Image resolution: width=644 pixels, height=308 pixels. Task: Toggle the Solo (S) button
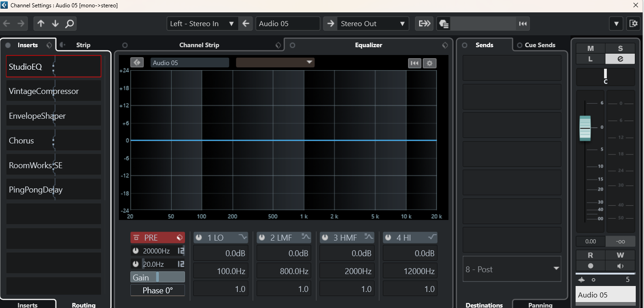(x=620, y=49)
